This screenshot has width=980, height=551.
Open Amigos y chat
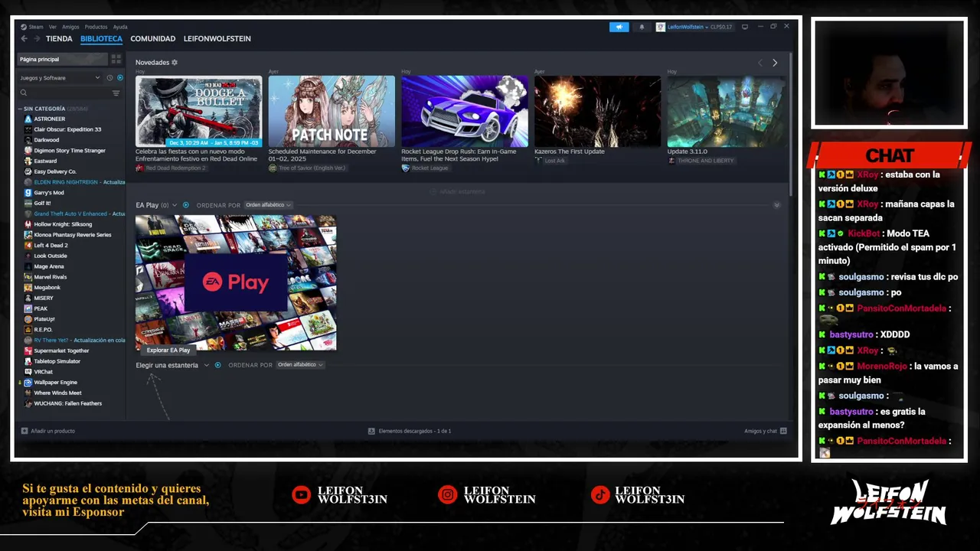point(766,431)
